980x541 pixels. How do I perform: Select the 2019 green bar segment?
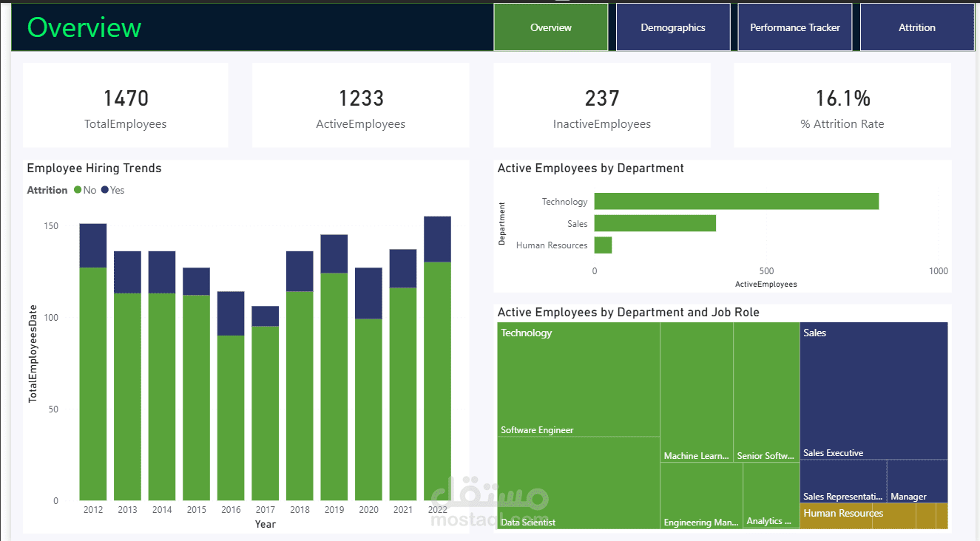pos(334,387)
